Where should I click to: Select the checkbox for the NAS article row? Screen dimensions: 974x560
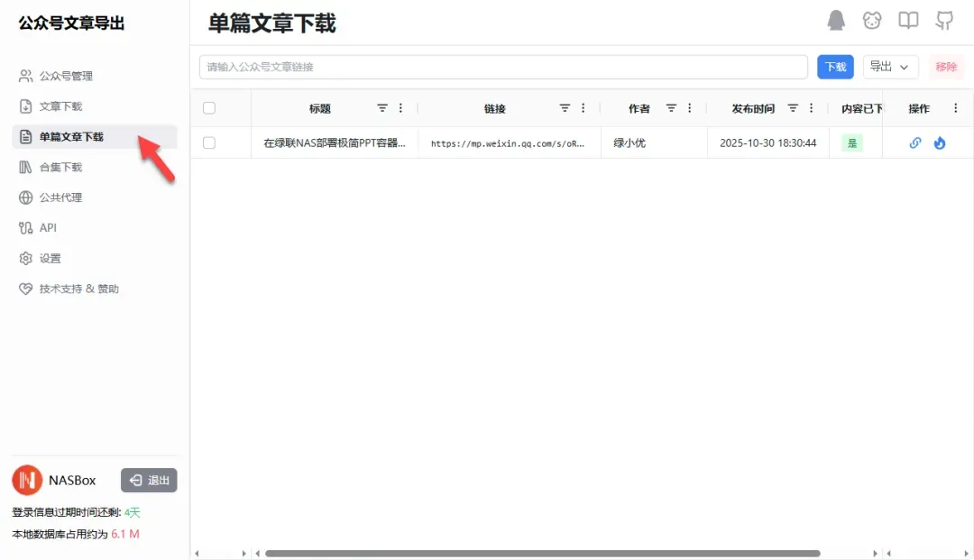(209, 142)
